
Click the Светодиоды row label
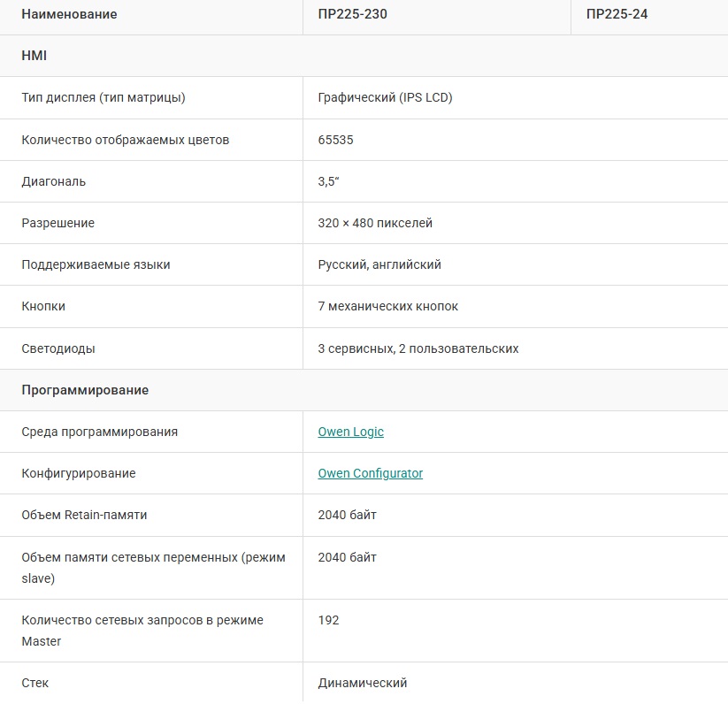(x=58, y=348)
